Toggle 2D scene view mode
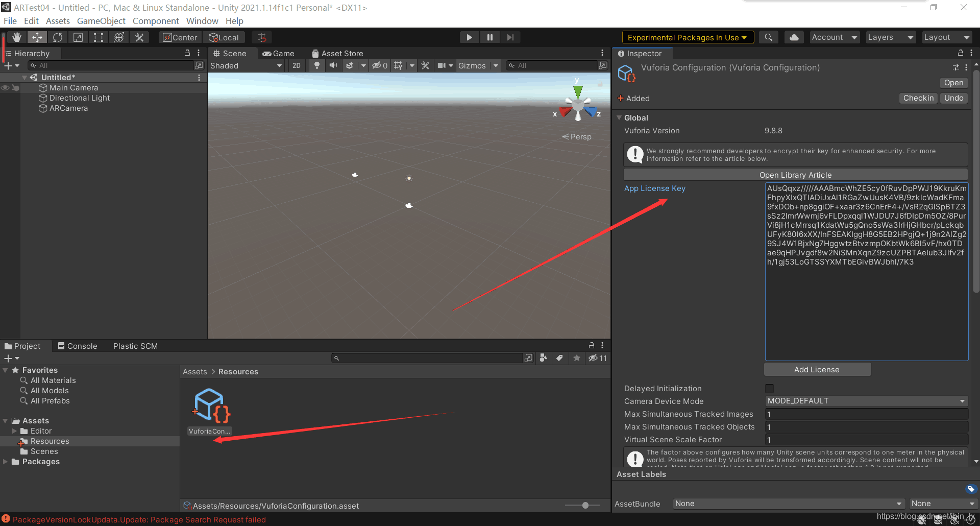Screen dimensions: 980x526 [297, 65]
